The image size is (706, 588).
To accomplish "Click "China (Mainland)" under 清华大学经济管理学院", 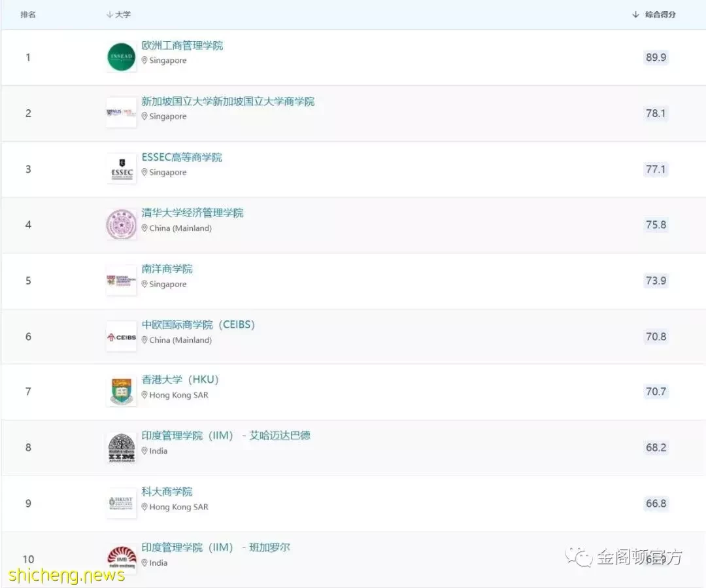I will click(x=180, y=228).
